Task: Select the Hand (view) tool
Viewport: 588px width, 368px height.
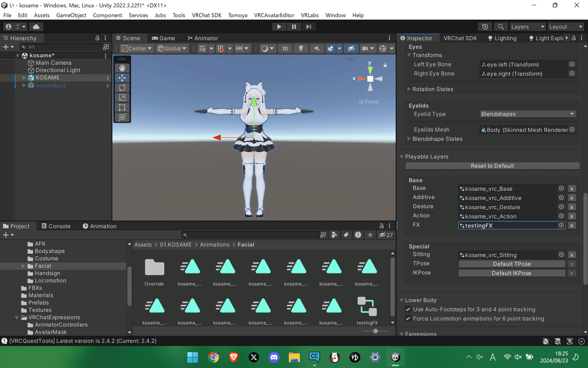Action: 122,68
